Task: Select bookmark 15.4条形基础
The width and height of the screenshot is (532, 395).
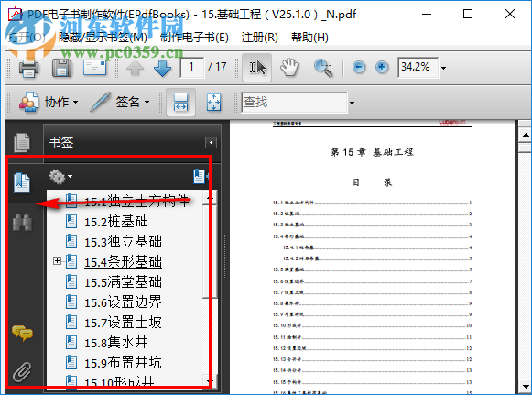Action: (x=124, y=262)
